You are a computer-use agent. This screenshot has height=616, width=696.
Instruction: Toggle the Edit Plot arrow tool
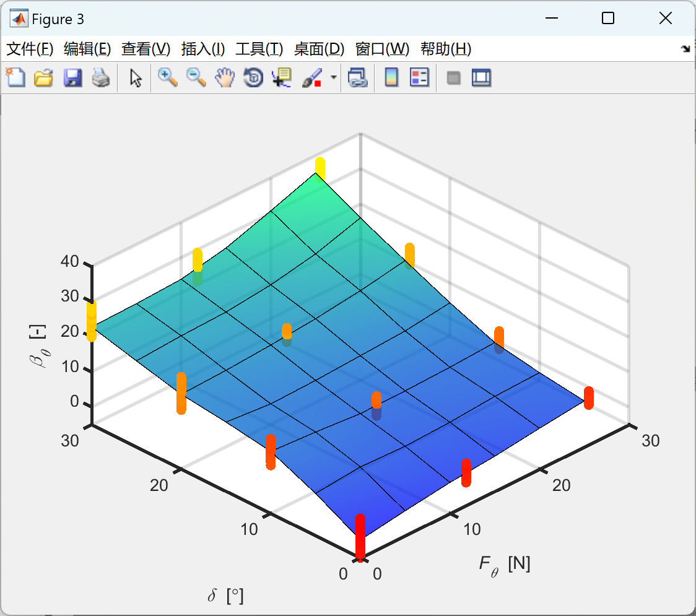tap(136, 78)
